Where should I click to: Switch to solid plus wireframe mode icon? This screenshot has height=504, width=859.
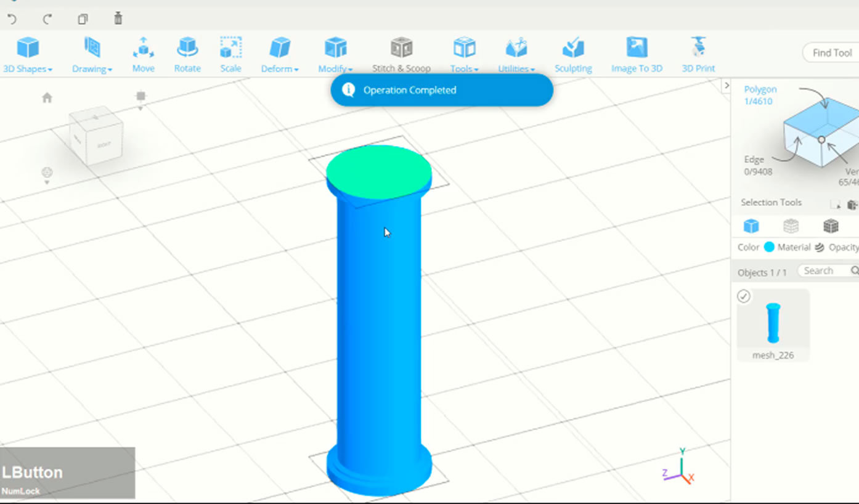[831, 226]
